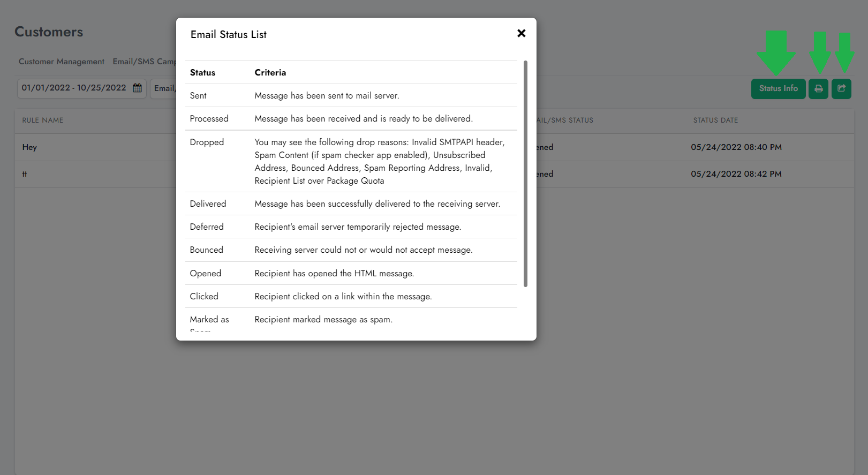This screenshot has width=868, height=475.
Task: Click the Dropped status row in list
Action: [x=207, y=142]
